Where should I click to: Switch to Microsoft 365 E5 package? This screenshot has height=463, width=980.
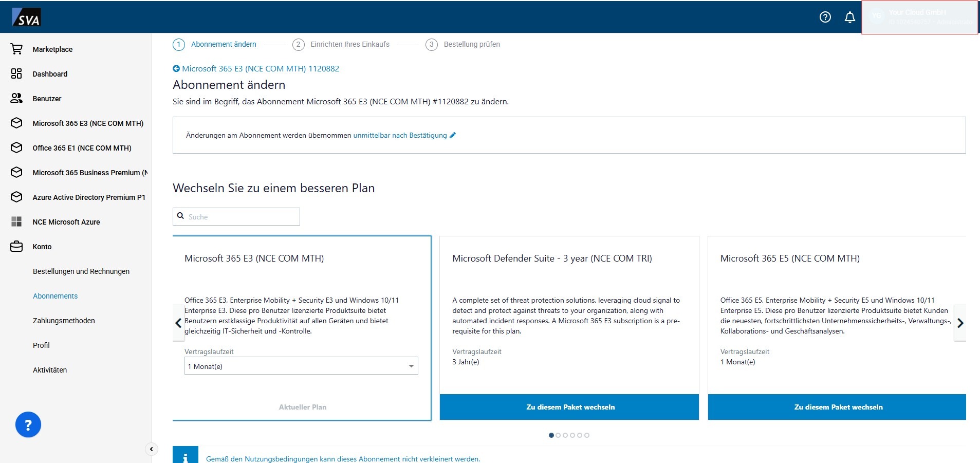pos(837,407)
